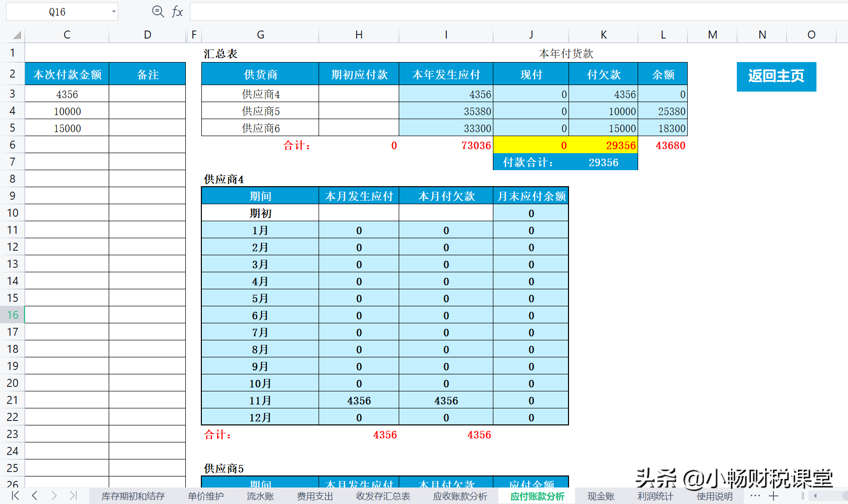Click the next sheet arrow icon
The height and width of the screenshot is (504, 848).
click(55, 495)
